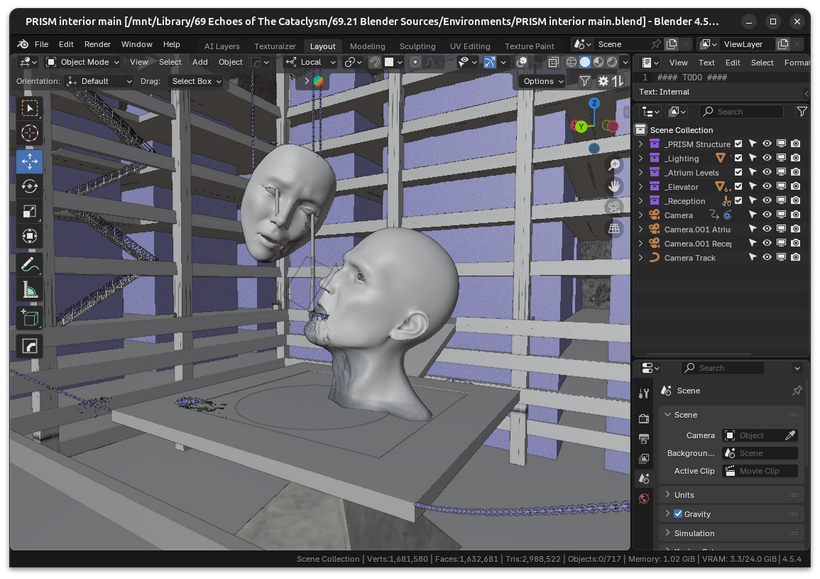820x579 pixels.
Task: Select the Measure tool
Action: tap(29, 291)
